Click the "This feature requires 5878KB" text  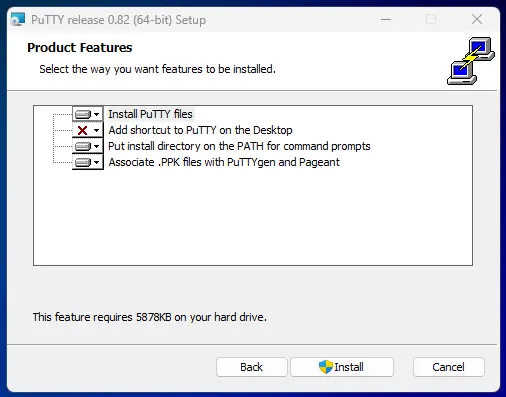point(150,317)
